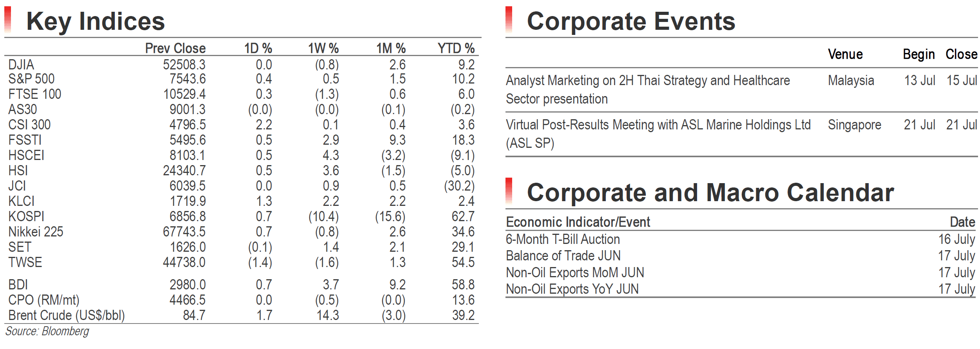Click the 1W % column header
Image resolution: width=980 pixels, height=349 pixels.
tap(323, 48)
